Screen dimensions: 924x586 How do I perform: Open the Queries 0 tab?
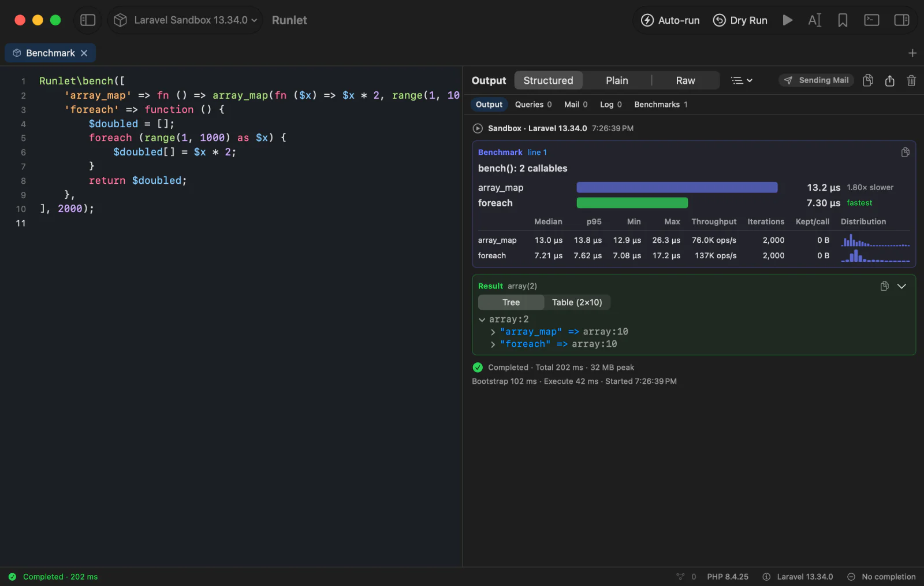533,105
